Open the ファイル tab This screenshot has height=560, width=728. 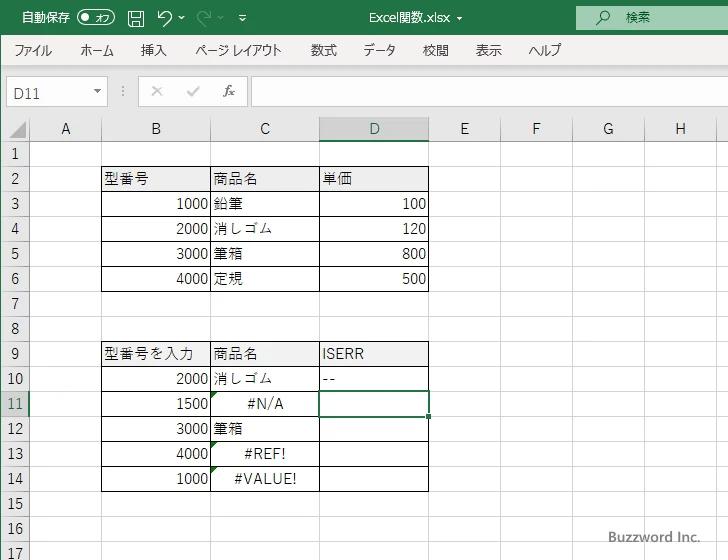coord(33,50)
